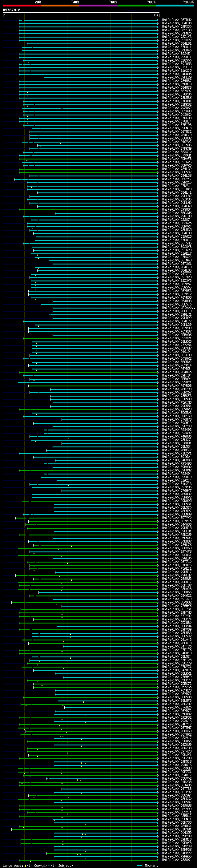197x868 pixels.
Task: Click the UniRef100_C6TN48 entry
Action: (x=177, y=260)
